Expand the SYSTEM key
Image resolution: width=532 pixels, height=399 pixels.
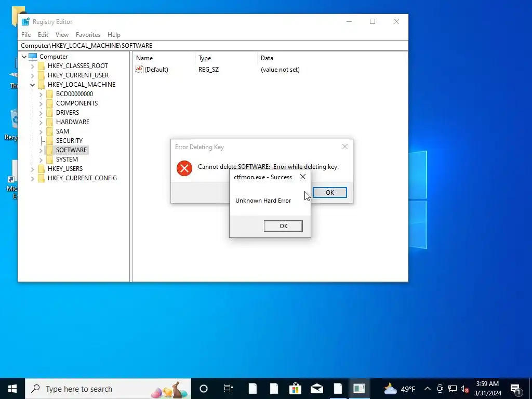click(41, 159)
